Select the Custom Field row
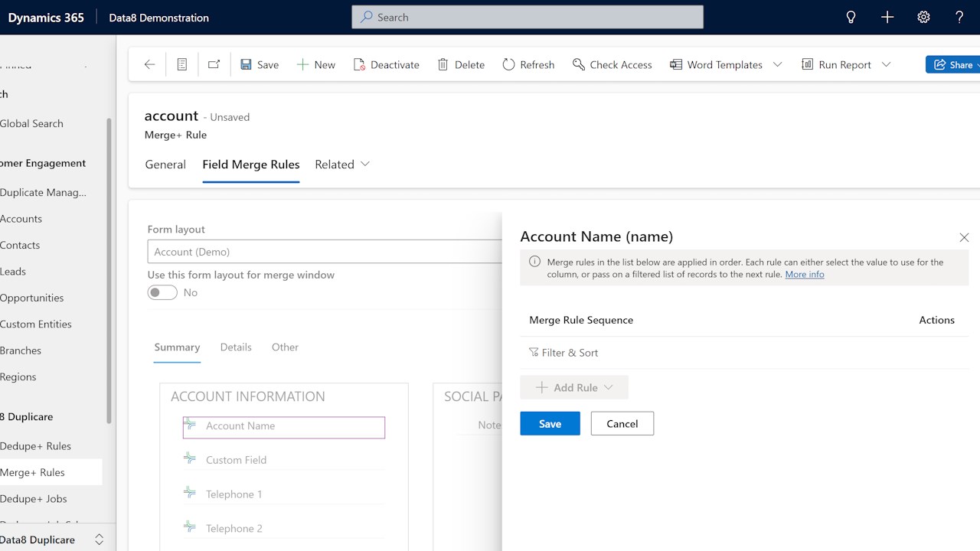980x551 pixels. point(284,460)
